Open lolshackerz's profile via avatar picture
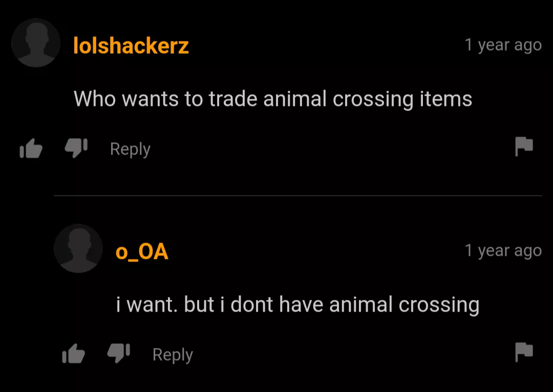 pos(36,42)
